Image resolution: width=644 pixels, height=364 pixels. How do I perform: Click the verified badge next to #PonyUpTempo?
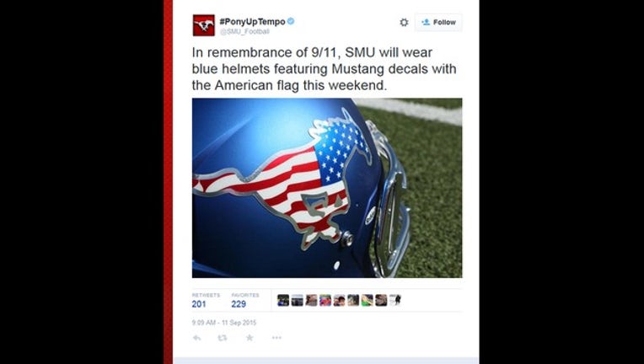(291, 21)
